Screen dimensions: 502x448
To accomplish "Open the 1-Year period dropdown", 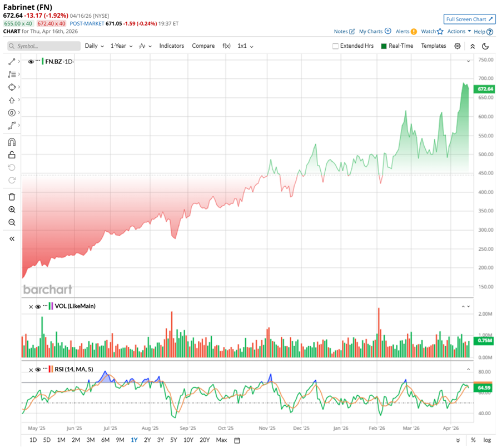I will [121, 46].
